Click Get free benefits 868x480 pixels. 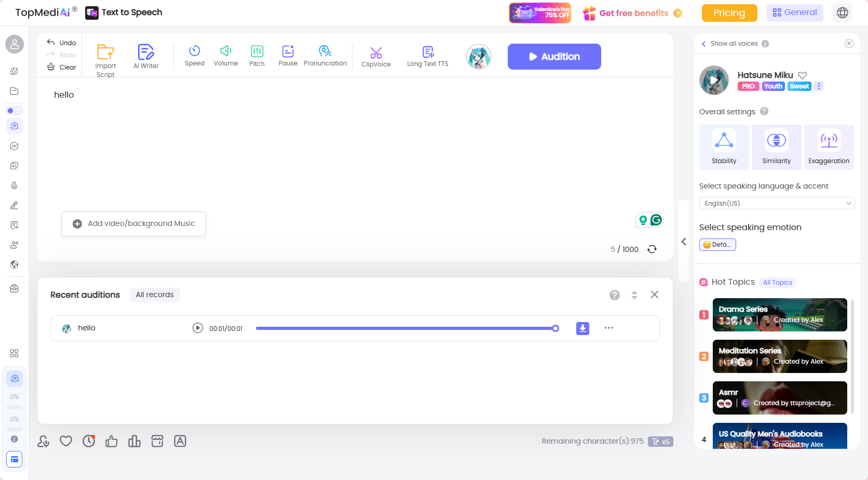pos(633,13)
